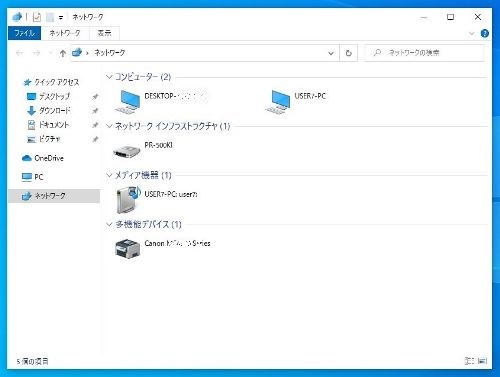Switch to details view icon in status bar
Image resolution: width=500 pixels, height=377 pixels.
pyautogui.click(x=469, y=361)
